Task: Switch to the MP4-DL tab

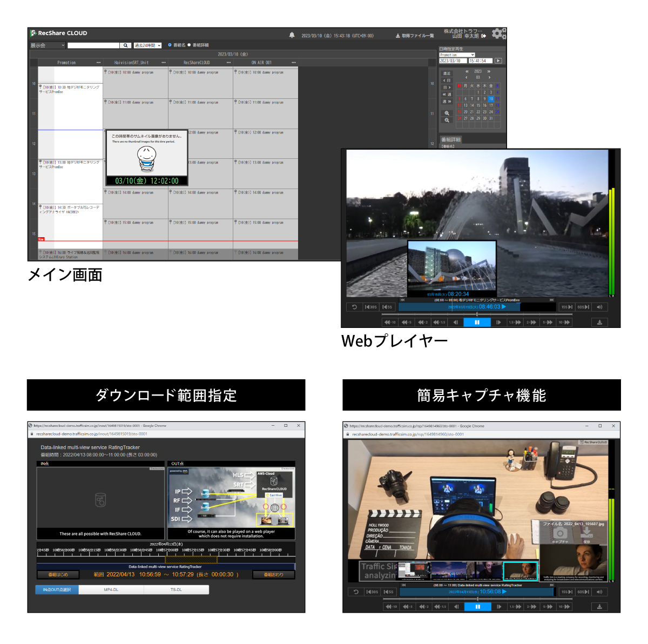Action: click(x=112, y=589)
